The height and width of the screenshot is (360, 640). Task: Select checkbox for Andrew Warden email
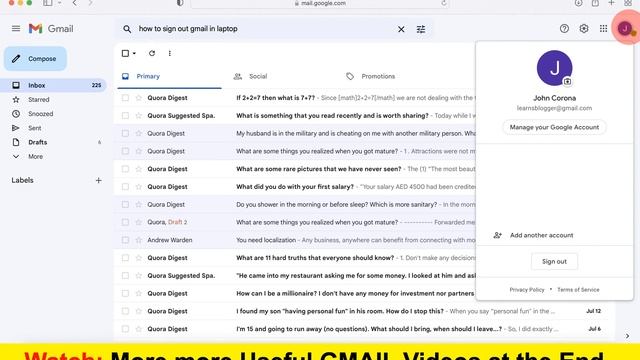(125, 240)
